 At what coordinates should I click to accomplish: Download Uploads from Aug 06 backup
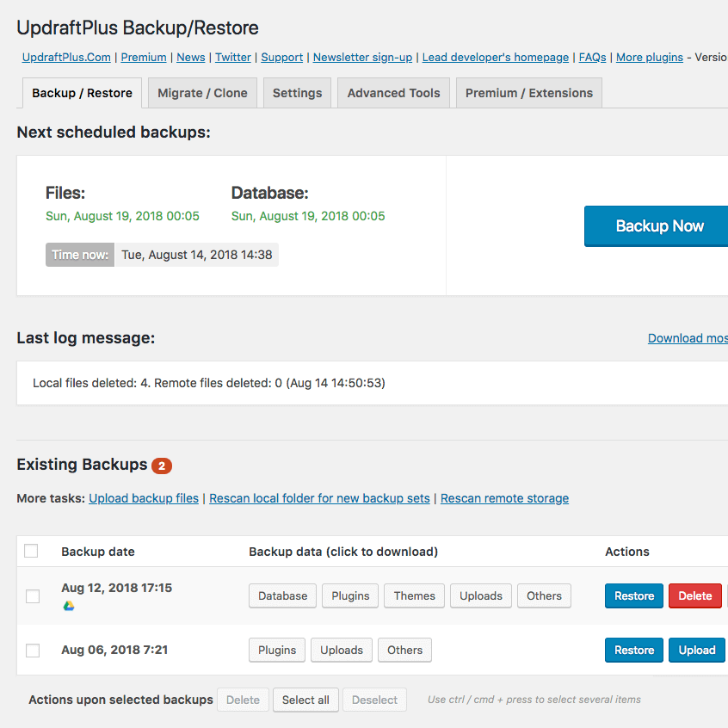point(342,650)
